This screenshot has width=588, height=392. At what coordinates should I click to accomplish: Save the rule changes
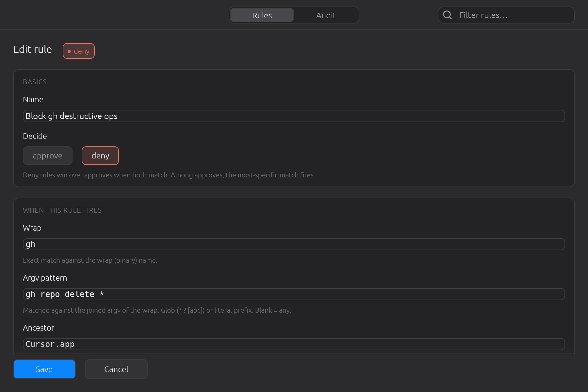coord(44,369)
